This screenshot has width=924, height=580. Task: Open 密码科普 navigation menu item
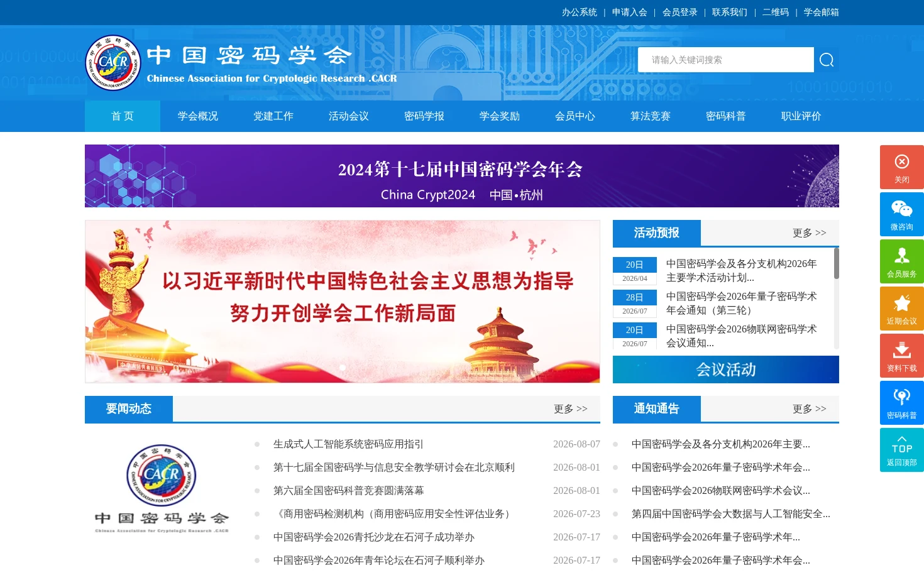(726, 116)
